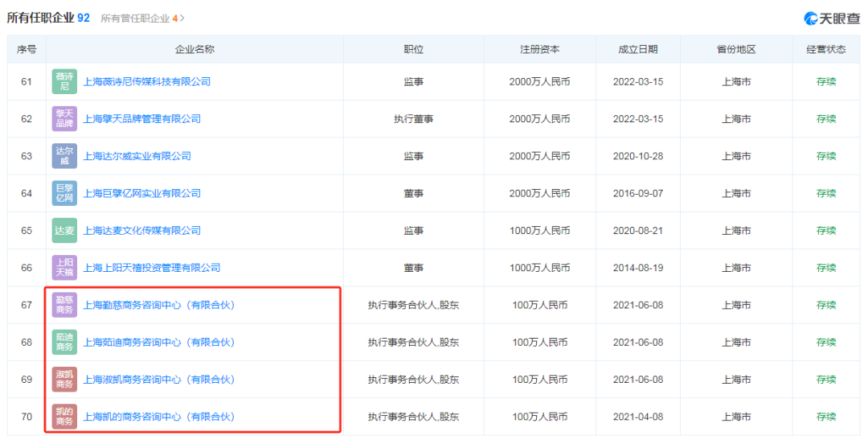Click the 天眼查 logo
Screen dimensions: 868x444
pos(832,18)
